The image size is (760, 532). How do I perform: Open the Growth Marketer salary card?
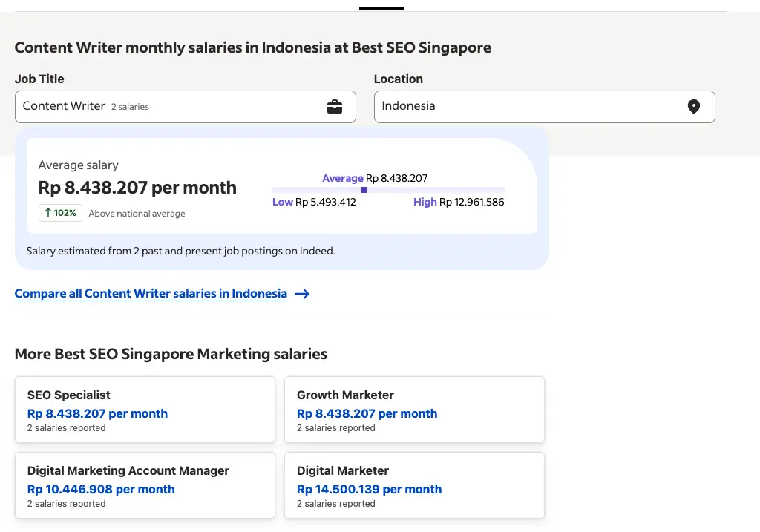(x=414, y=410)
